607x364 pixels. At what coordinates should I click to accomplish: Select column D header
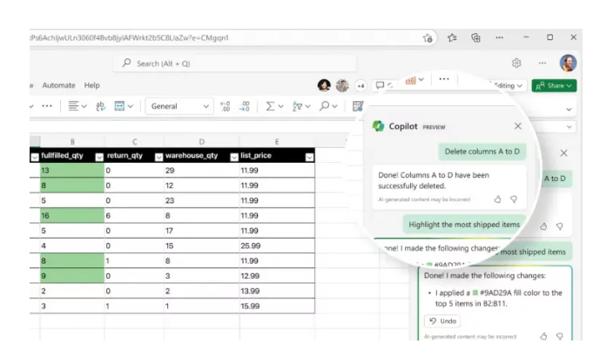[202, 142]
